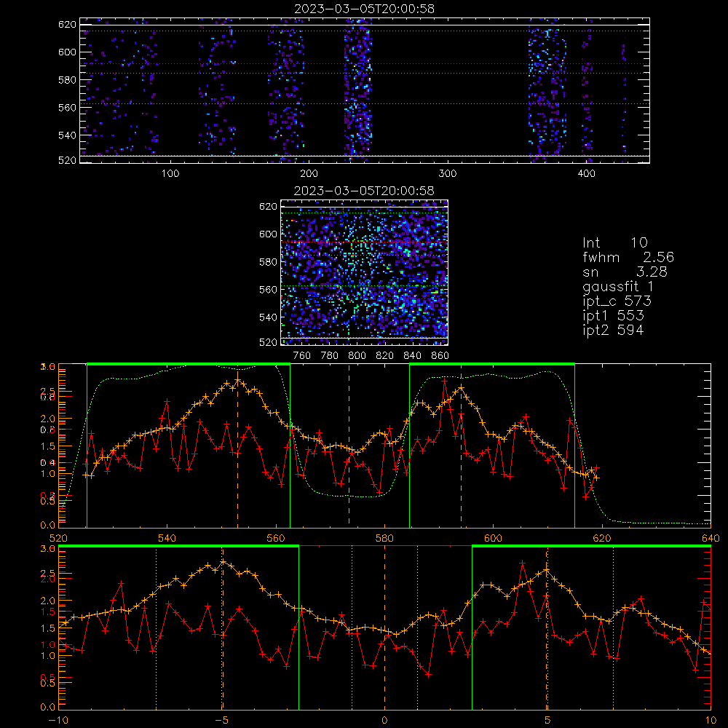Select the 'ipt2 594' entry

pos(613,330)
